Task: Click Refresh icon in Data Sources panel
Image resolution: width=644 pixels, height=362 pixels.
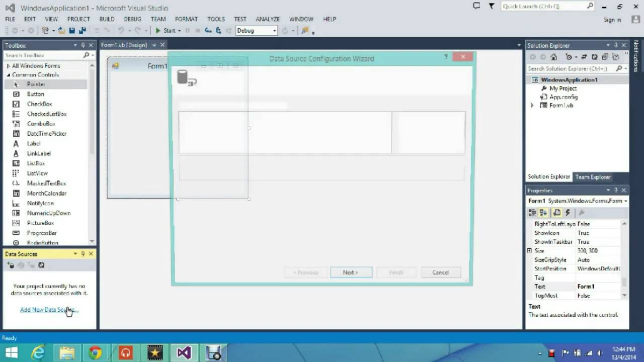Action: [x=41, y=265]
